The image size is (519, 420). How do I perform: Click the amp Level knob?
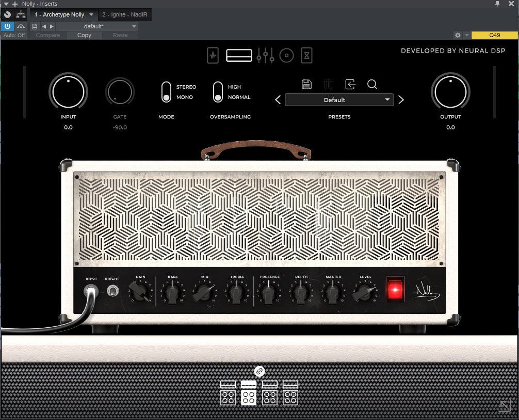point(364,292)
